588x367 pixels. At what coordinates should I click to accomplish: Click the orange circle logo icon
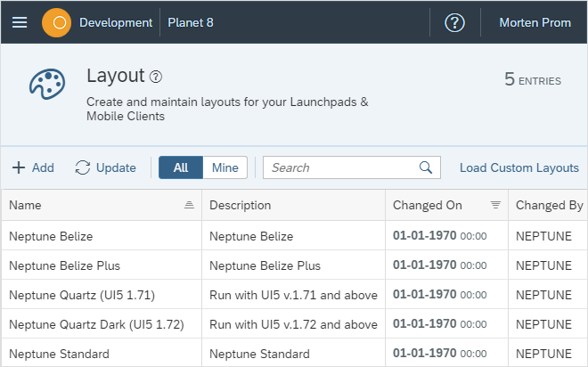point(57,22)
